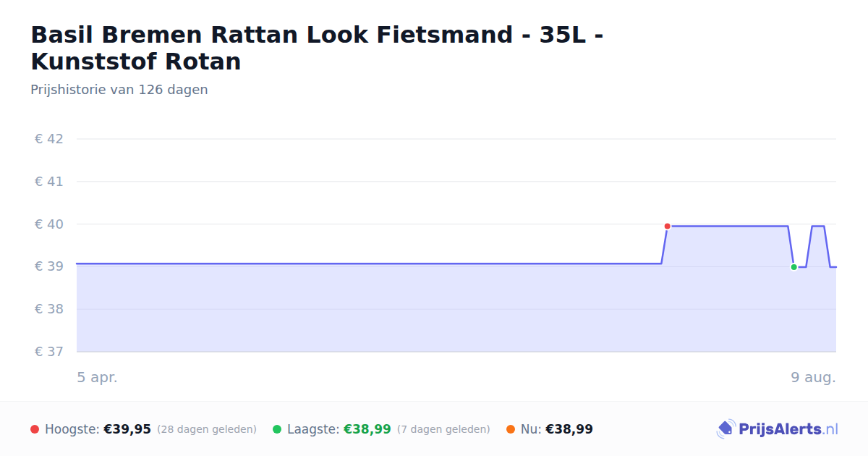Click the 28 dagen geleden note
Viewport: 868px width, 456px height.
click(x=207, y=429)
